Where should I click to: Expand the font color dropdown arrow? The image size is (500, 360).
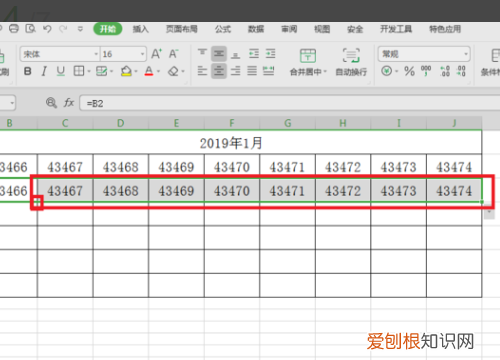pos(158,71)
